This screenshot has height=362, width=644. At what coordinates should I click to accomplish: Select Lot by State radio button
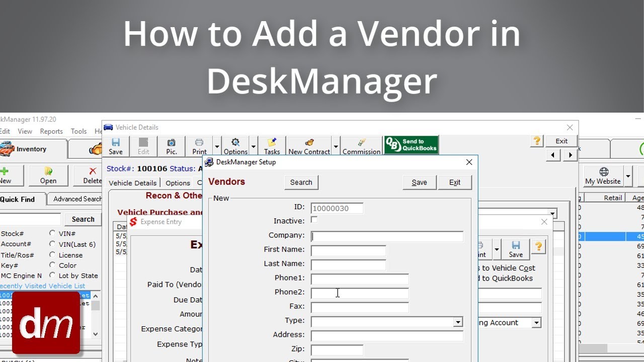[52, 276]
